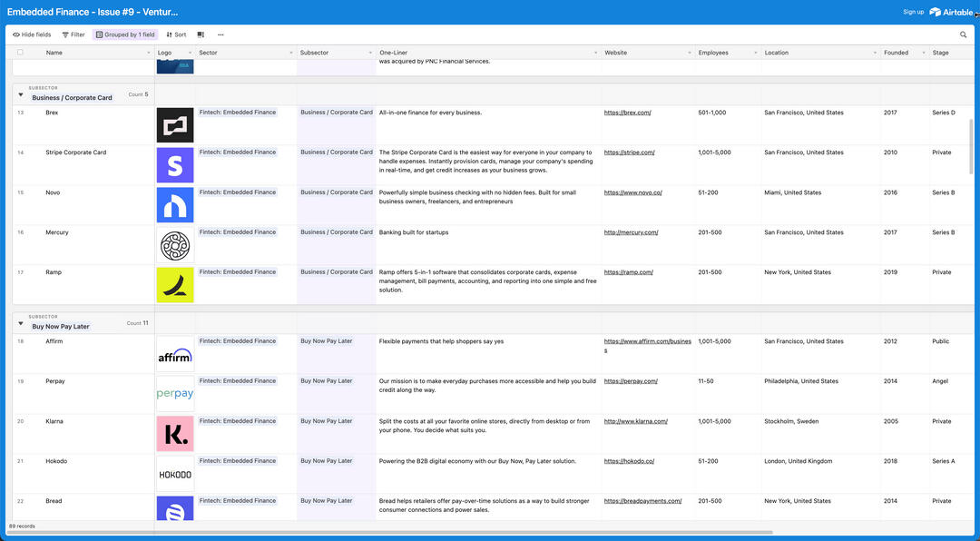Click the row height icon

pos(201,34)
